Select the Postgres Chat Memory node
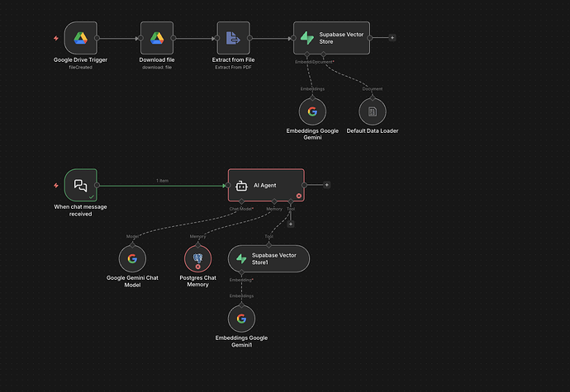Viewport: 570px width, 392px height. (x=197, y=258)
